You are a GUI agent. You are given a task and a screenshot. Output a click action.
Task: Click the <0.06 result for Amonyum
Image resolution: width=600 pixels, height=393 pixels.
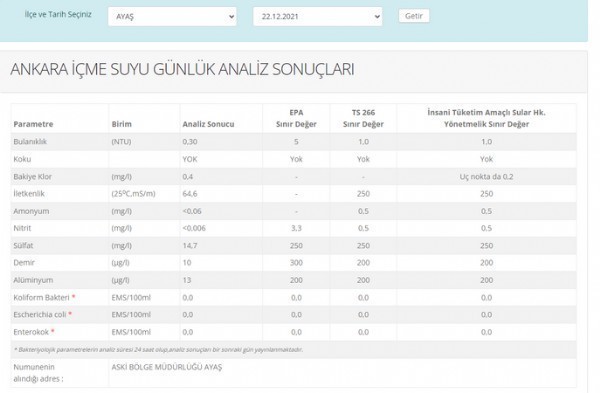pyautogui.click(x=192, y=211)
